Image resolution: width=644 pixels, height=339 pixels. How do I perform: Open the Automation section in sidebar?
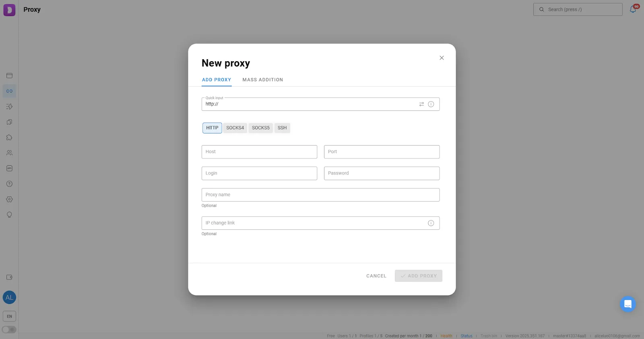pyautogui.click(x=9, y=106)
